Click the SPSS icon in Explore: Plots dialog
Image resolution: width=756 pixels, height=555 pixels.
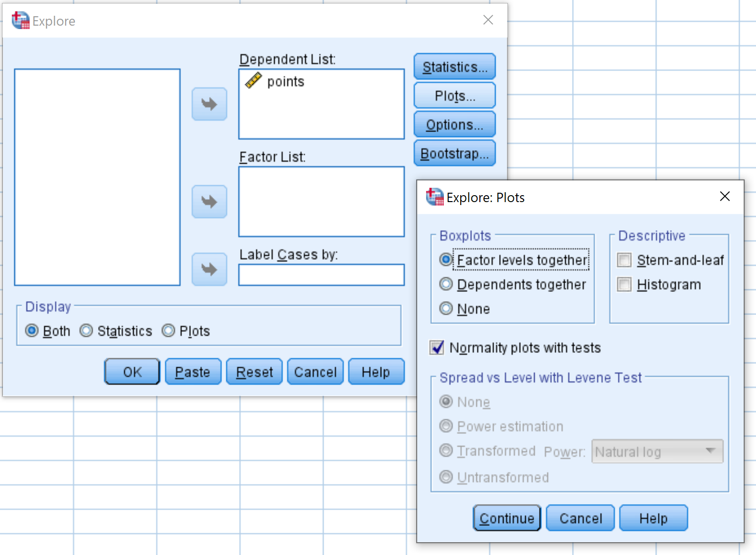click(434, 197)
